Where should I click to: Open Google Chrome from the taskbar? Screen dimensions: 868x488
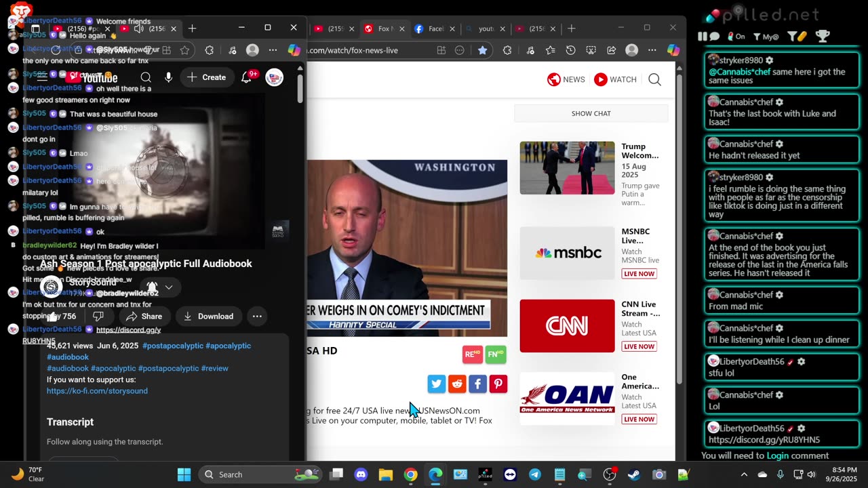[410, 474]
